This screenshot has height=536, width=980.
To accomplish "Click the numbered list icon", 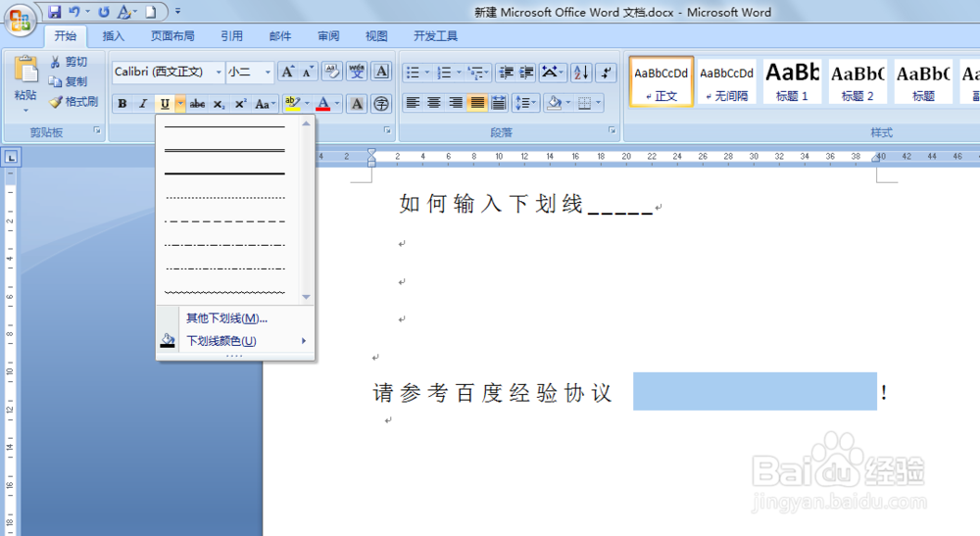I will pyautogui.click(x=444, y=73).
